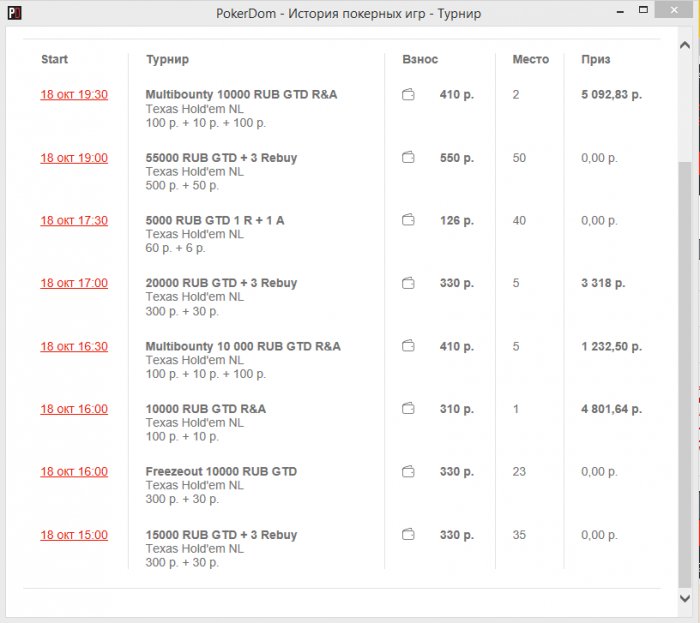This screenshot has height=623, width=700.
Task: Click the vertical scrollbar thumb
Action: pyautogui.click(x=685, y=375)
